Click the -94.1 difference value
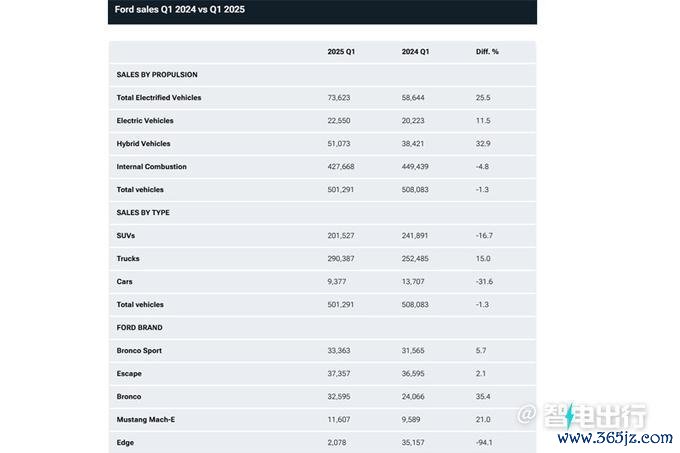The height and width of the screenshot is (453, 680). (484, 442)
